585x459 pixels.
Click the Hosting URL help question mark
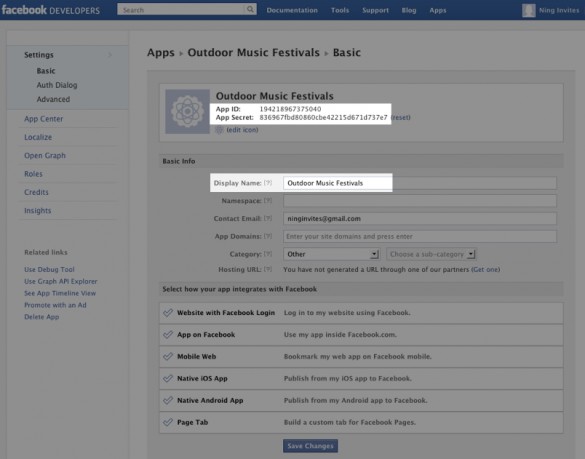268,269
